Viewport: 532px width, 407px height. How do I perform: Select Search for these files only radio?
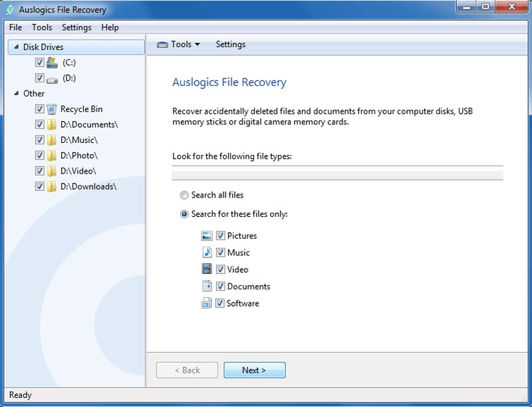coord(184,214)
